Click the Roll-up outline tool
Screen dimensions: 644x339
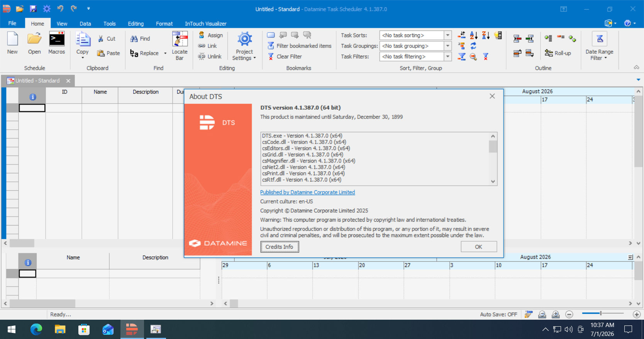point(558,53)
